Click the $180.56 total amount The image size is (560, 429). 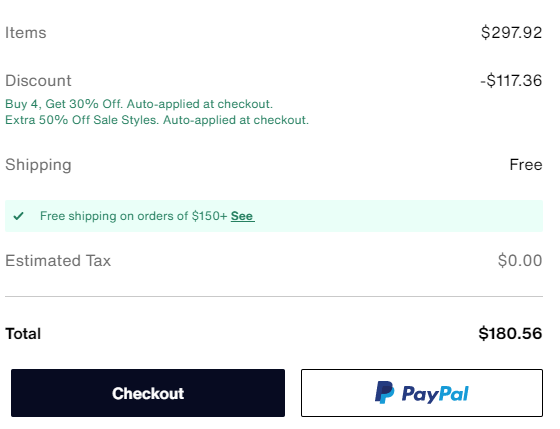click(x=510, y=333)
